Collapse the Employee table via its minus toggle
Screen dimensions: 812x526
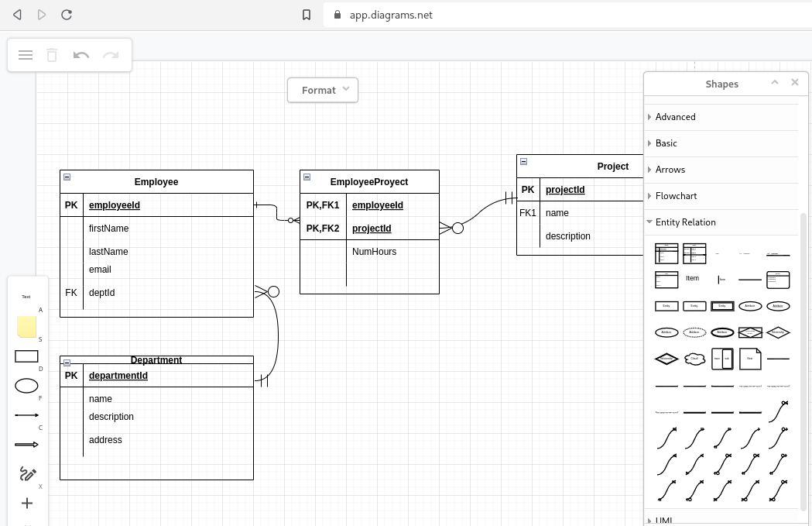coord(67,177)
